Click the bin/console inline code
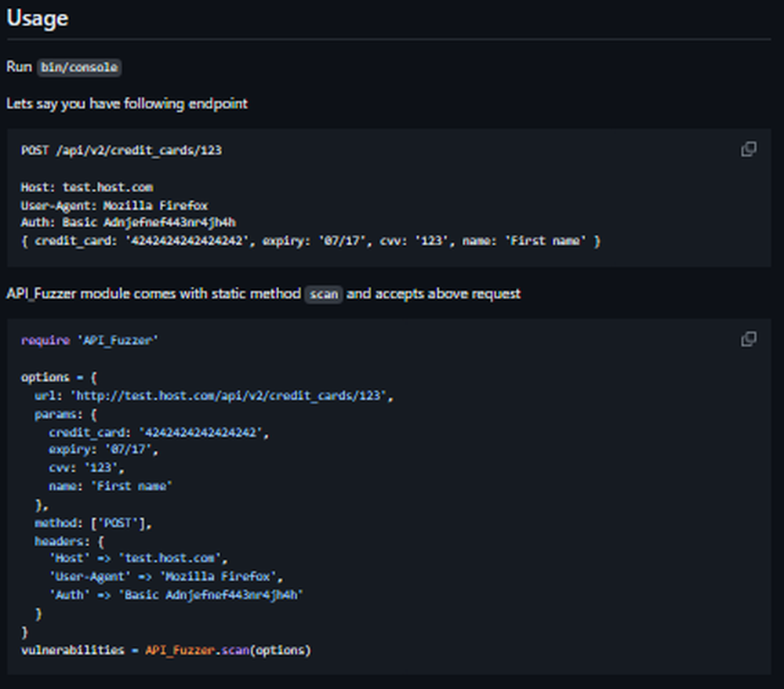The width and height of the screenshot is (784, 689). [79, 67]
